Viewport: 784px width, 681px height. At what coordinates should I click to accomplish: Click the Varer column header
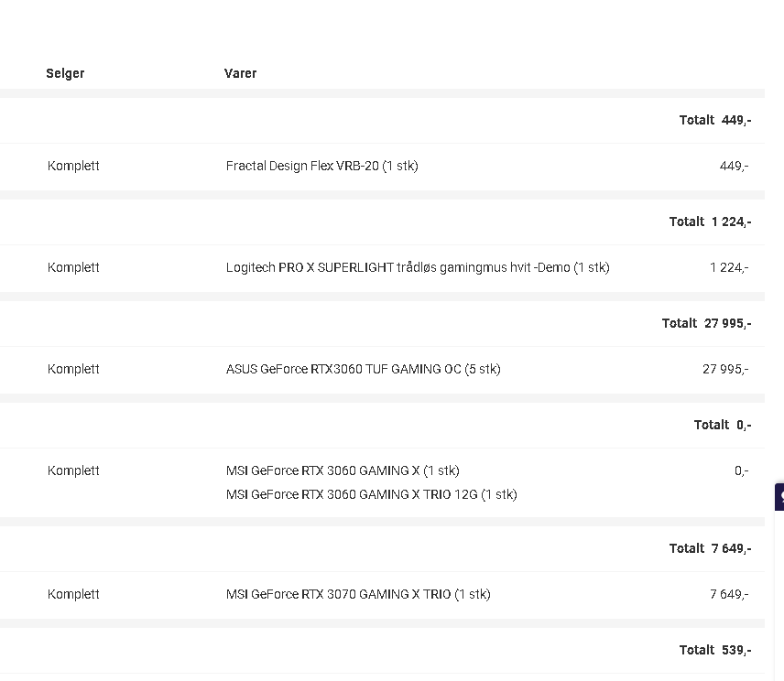tap(240, 73)
